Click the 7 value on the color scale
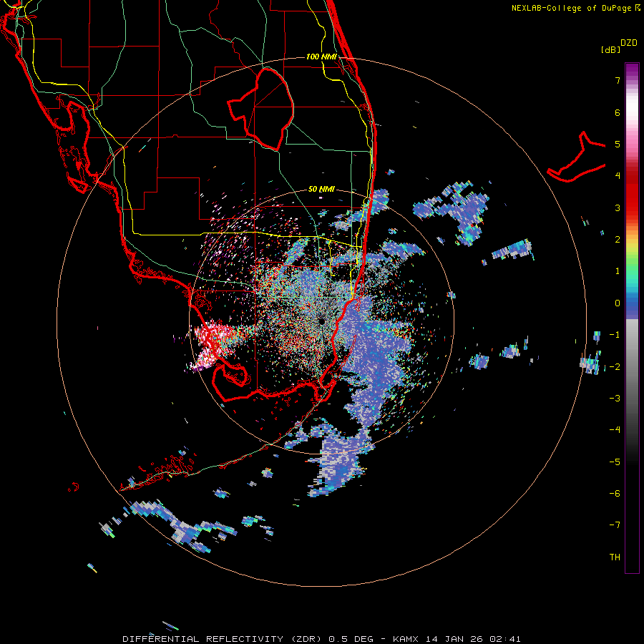Screen dimensions: 644x644 tap(618, 80)
